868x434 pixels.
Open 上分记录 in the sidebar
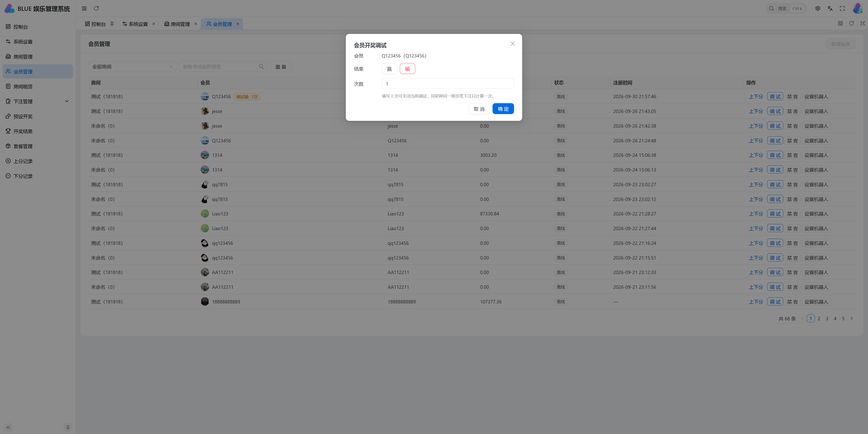38,161
